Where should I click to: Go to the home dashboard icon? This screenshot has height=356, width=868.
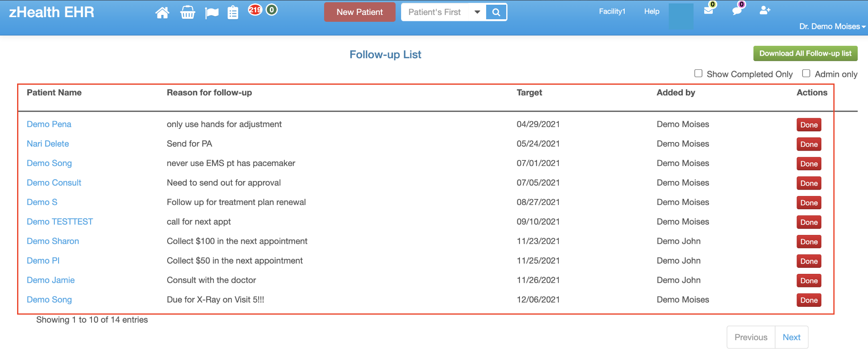pyautogui.click(x=162, y=13)
